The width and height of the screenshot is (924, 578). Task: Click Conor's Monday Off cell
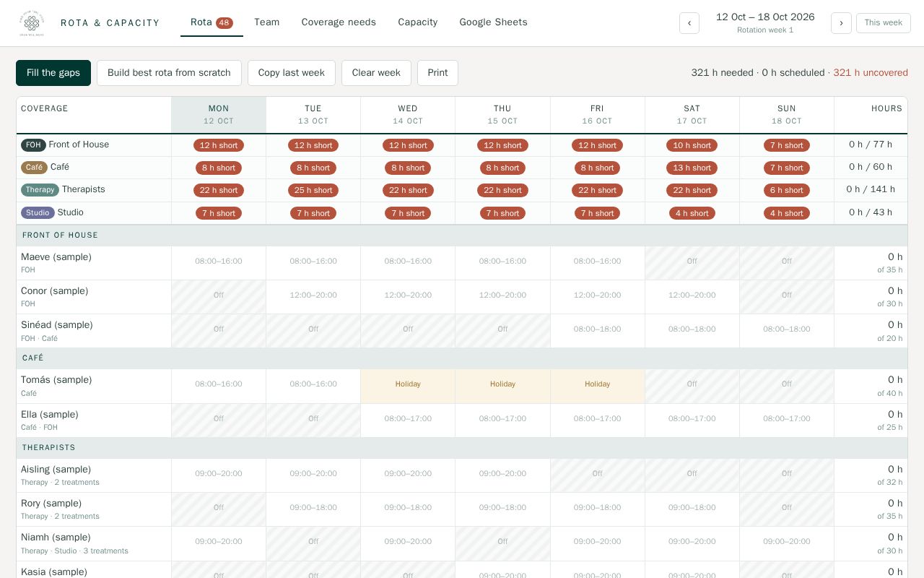219,296
